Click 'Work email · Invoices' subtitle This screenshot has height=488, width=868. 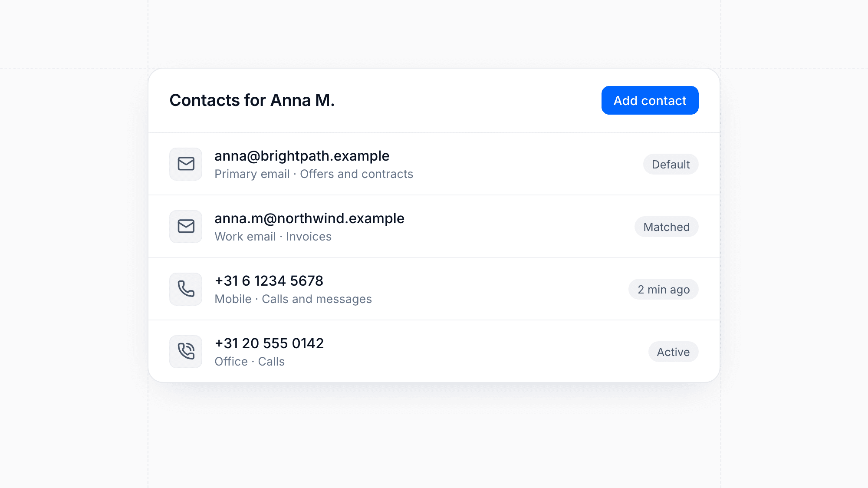pos(273,237)
